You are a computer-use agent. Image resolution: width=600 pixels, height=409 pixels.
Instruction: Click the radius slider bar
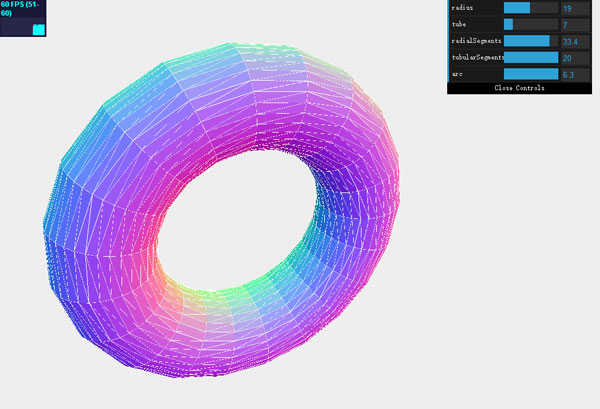click(x=530, y=8)
